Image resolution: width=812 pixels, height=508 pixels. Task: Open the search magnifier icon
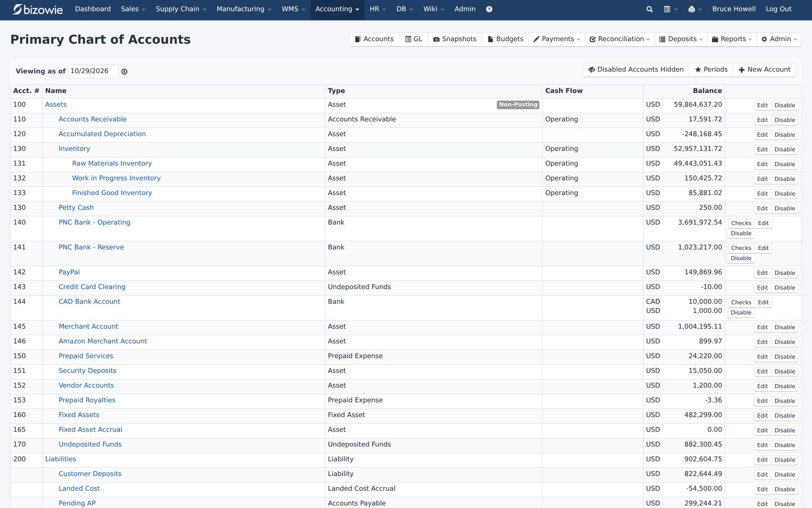click(x=649, y=9)
